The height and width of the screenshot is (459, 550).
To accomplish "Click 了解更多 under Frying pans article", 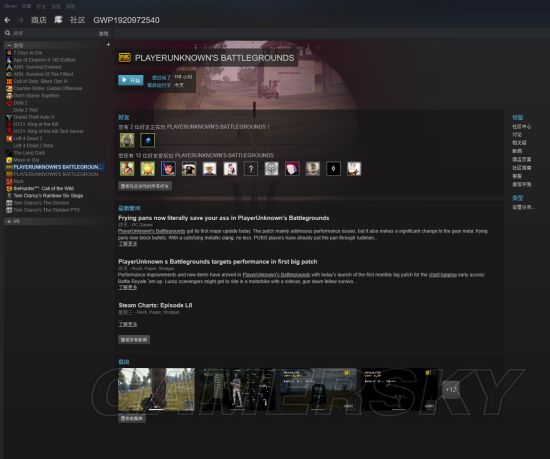I will pos(128,244).
